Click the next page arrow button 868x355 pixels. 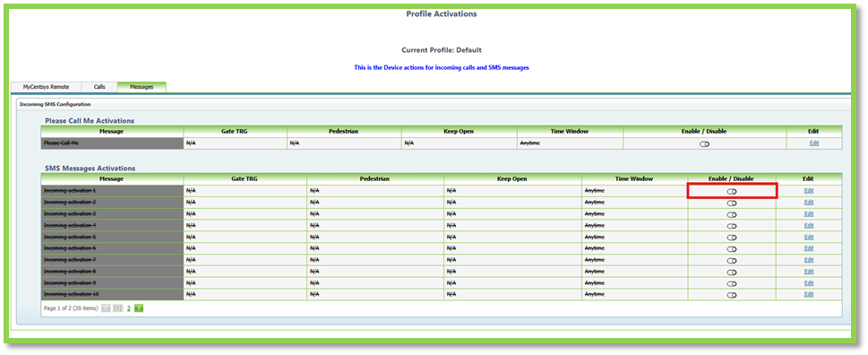tap(139, 307)
